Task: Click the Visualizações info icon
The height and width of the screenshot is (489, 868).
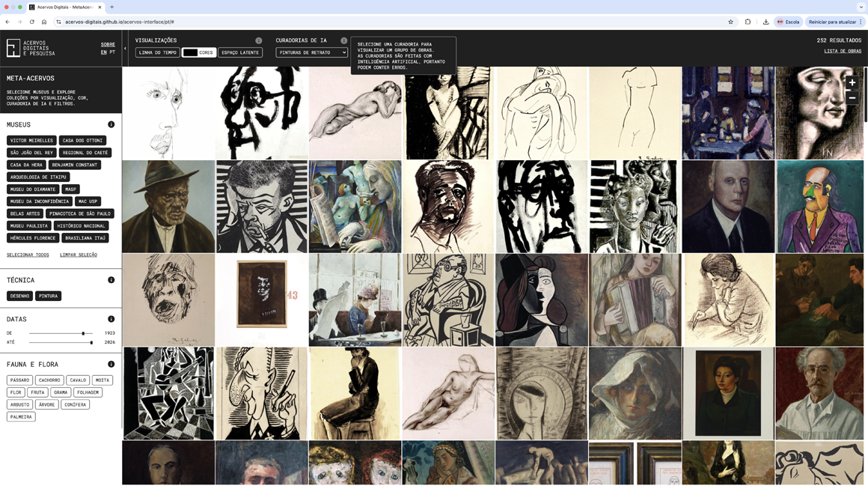Action: pyautogui.click(x=258, y=40)
